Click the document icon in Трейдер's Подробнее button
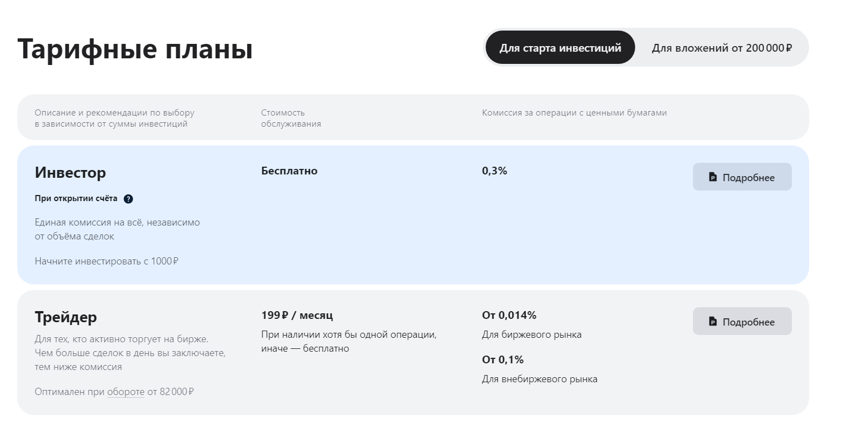The width and height of the screenshot is (868, 430). click(713, 322)
